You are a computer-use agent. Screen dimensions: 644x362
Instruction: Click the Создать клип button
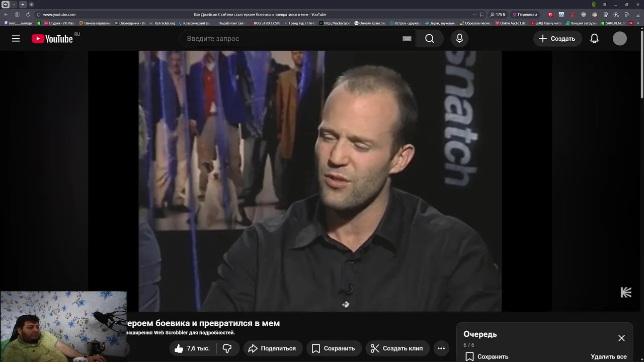[397, 348]
